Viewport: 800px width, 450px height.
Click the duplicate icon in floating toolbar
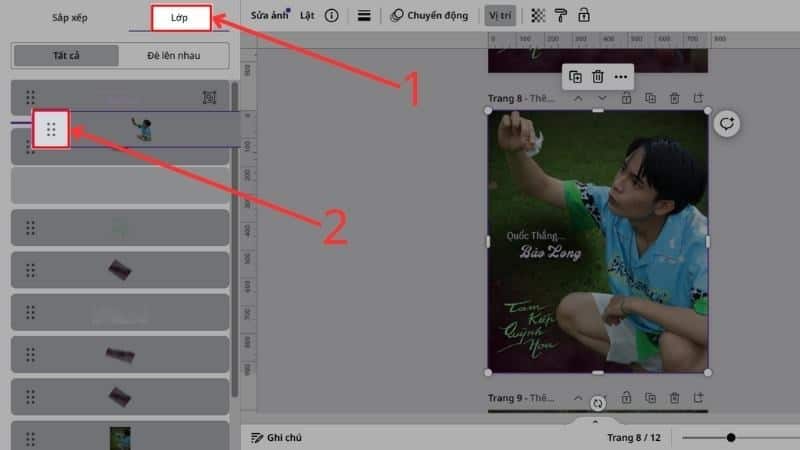coord(575,77)
